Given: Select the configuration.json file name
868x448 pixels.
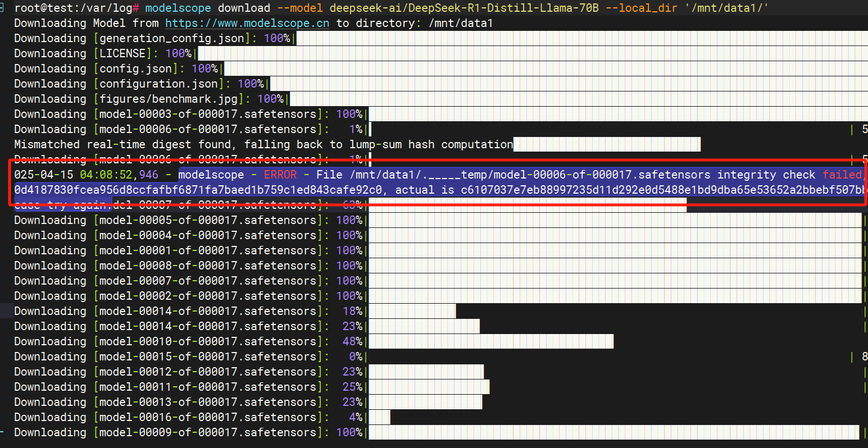Looking at the screenshot, I should click(x=158, y=84).
